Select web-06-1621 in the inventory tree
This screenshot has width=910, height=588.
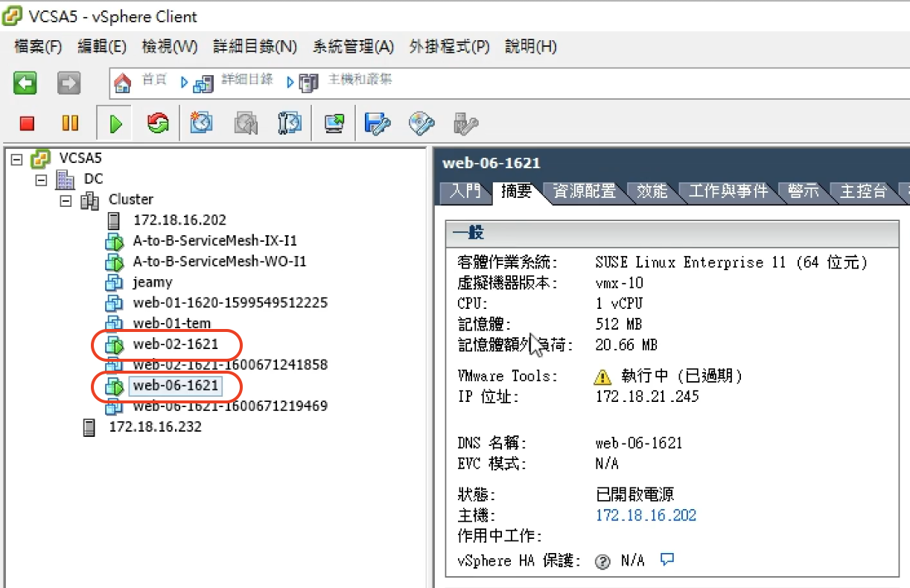click(x=176, y=386)
